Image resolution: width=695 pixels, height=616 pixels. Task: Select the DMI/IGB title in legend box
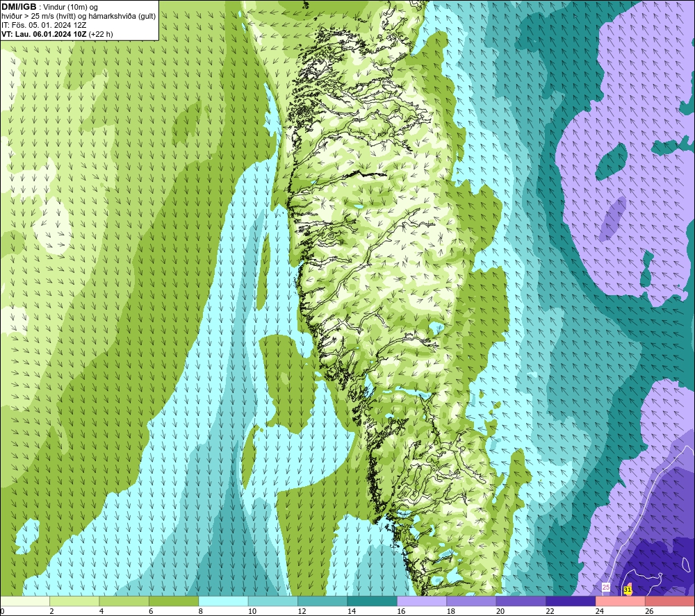click(19, 7)
